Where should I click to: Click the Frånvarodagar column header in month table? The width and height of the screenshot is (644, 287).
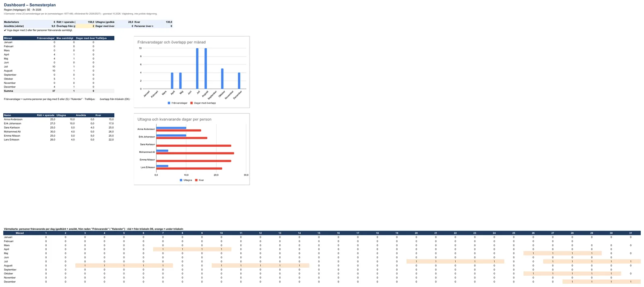[x=46, y=38]
